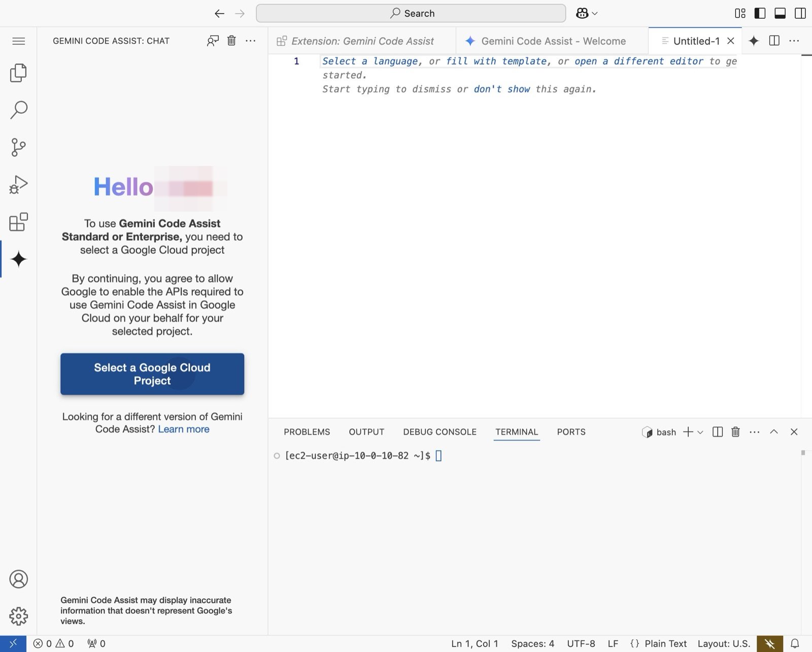The image size is (812, 652).
Task: Switch to the OUTPUT panel tab
Action: click(366, 432)
